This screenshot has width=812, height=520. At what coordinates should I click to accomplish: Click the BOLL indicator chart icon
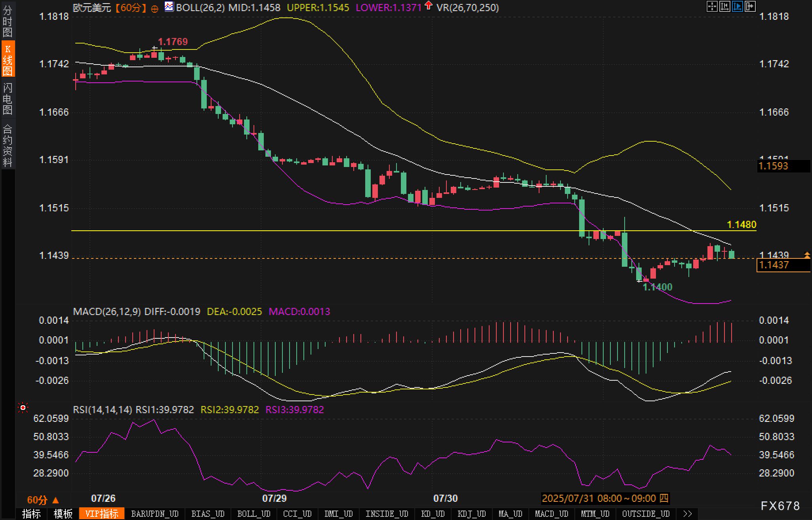click(x=169, y=7)
